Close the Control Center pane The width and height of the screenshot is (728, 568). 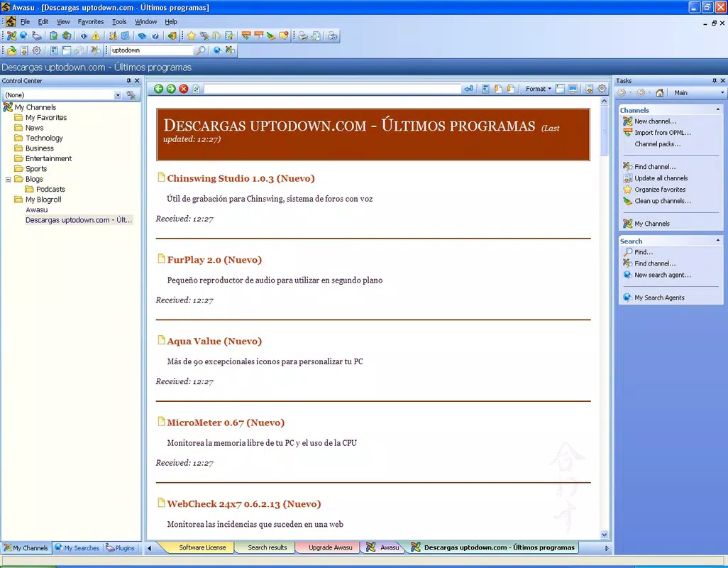137,81
